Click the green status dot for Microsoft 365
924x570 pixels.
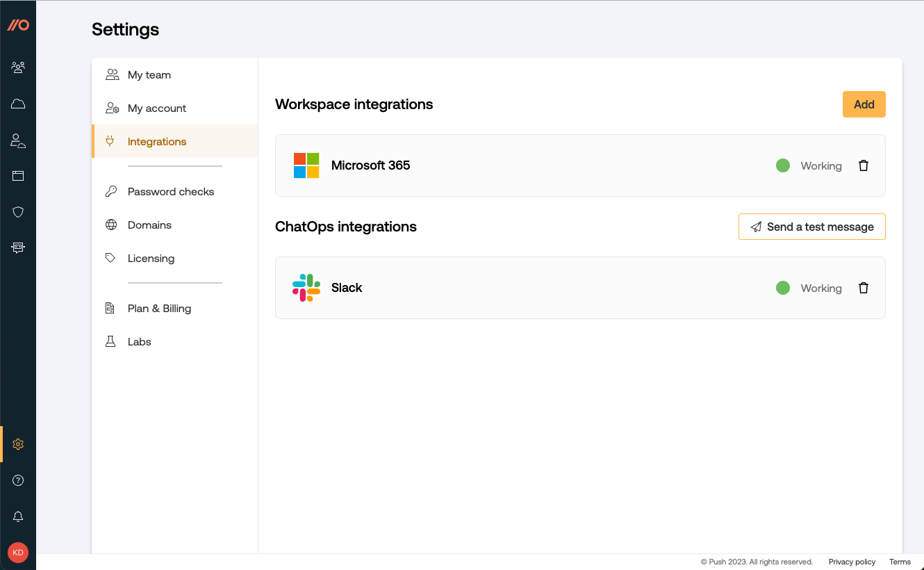point(783,165)
